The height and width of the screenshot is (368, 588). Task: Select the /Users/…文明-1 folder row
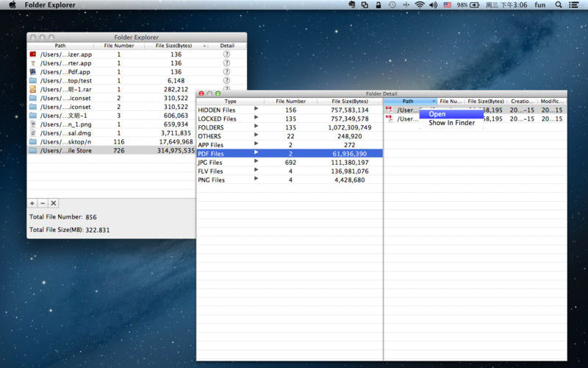112,116
